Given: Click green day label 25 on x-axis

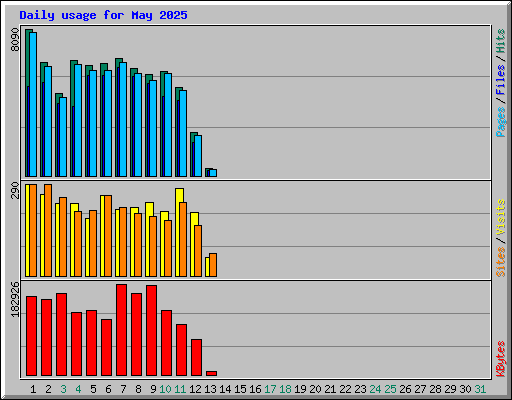Looking at the screenshot, I should tap(390, 389).
